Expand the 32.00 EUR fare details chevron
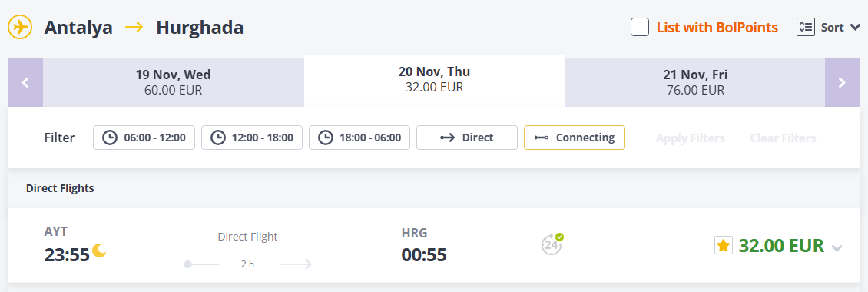The image size is (868, 292). coord(837,248)
